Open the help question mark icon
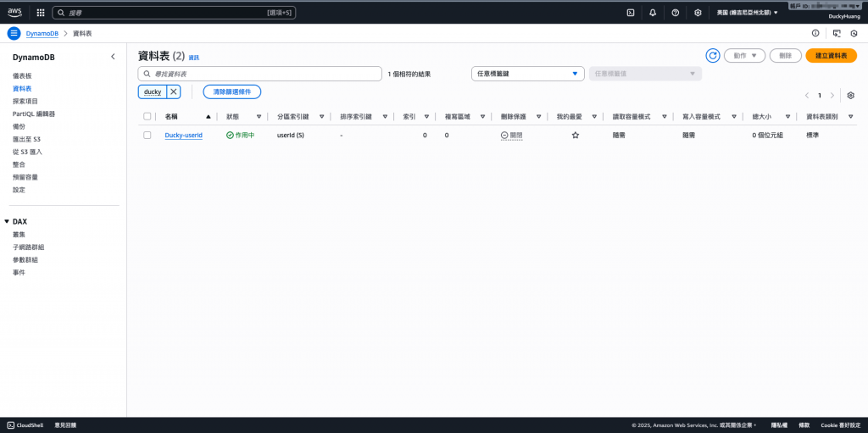This screenshot has width=868, height=433. pos(676,13)
